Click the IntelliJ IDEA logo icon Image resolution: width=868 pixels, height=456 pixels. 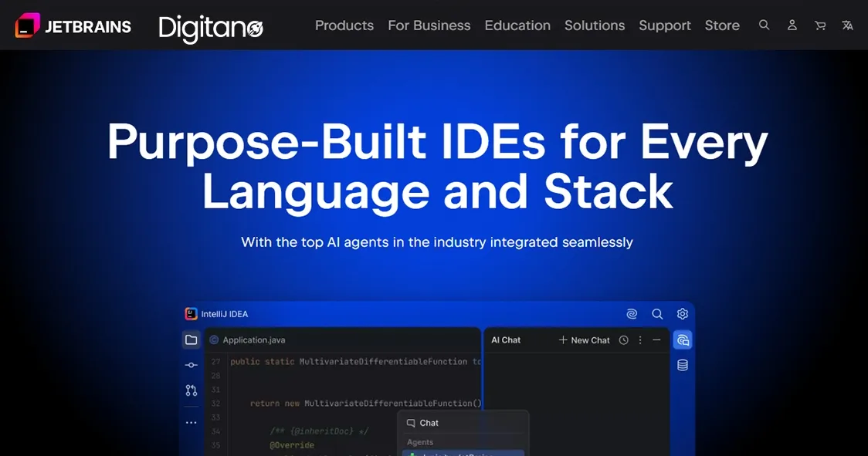[191, 314]
